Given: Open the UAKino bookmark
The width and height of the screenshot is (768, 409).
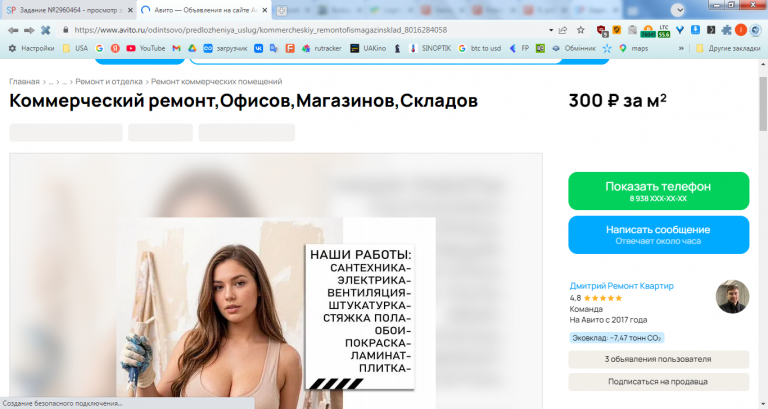Looking at the screenshot, I should click(x=368, y=48).
